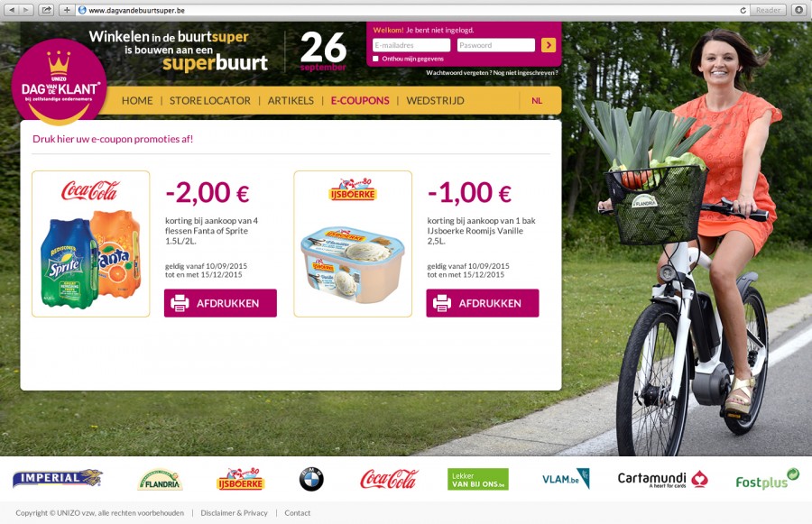Image resolution: width=812 pixels, height=524 pixels.
Task: Click the downloads icon in browser toolbar
Action: (799, 10)
